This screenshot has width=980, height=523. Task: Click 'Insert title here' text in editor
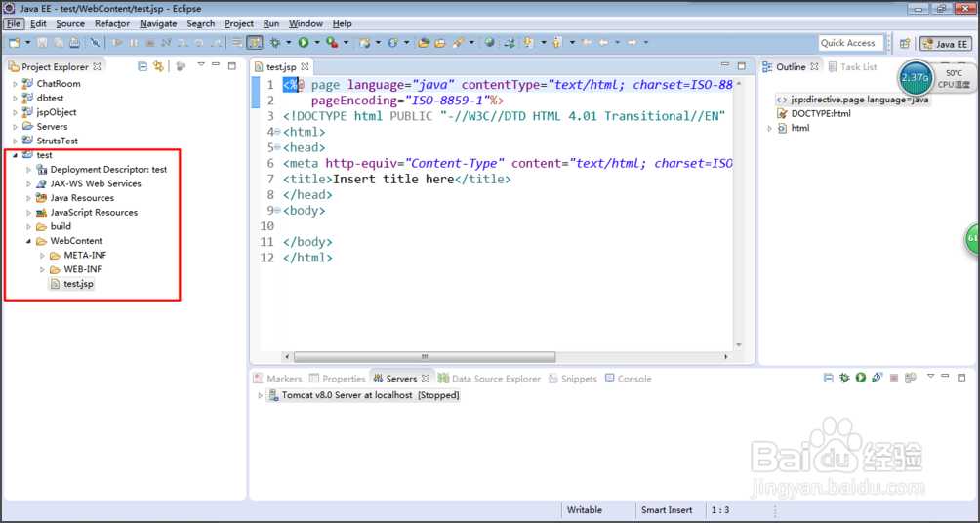point(393,180)
